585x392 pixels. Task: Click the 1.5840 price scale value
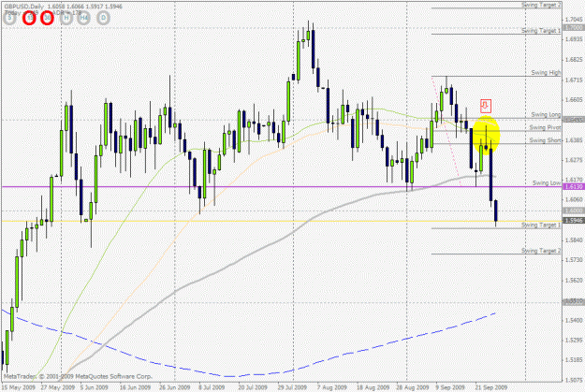tap(574, 240)
